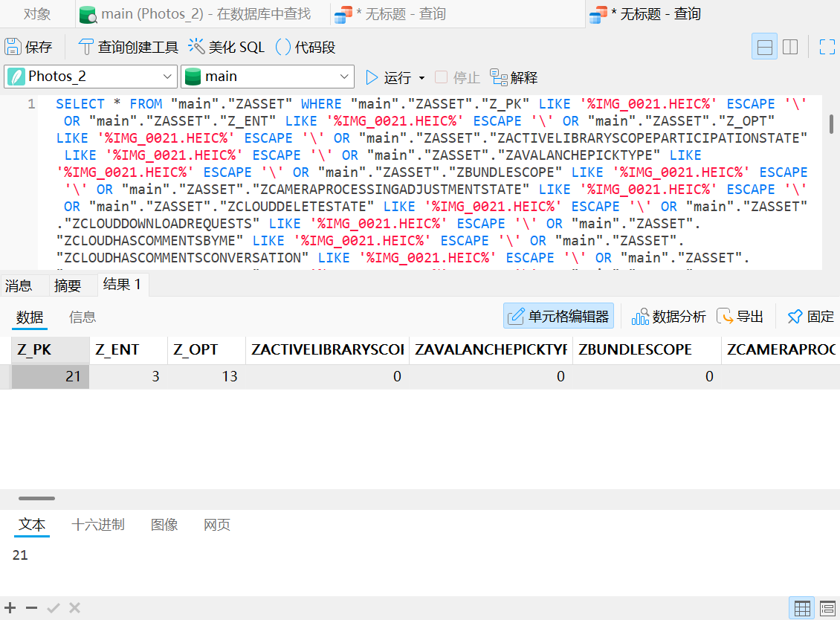840x620 pixels.
Task: Open the main database dropdown
Action: (268, 77)
